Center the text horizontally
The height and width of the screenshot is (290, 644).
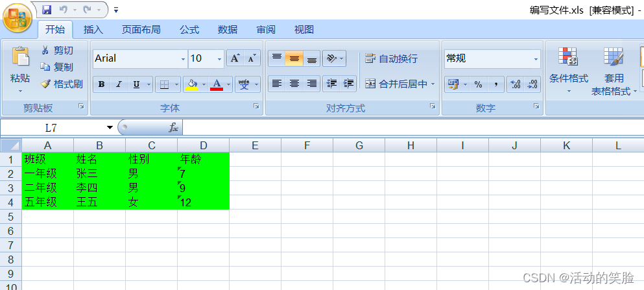coord(294,84)
